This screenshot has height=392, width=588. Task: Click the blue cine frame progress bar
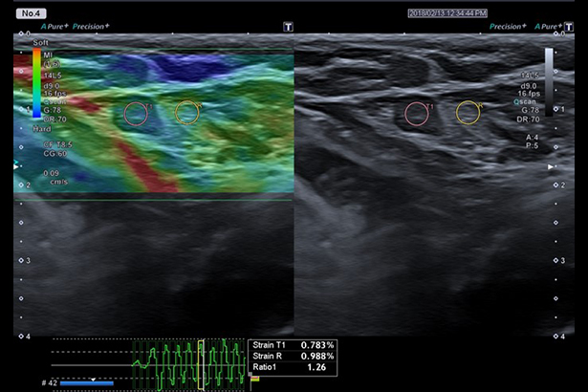click(x=86, y=383)
